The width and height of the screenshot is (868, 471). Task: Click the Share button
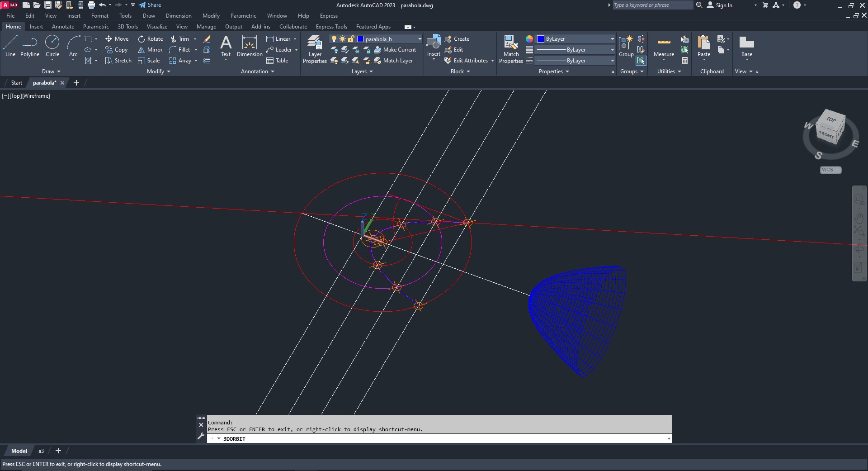point(150,5)
